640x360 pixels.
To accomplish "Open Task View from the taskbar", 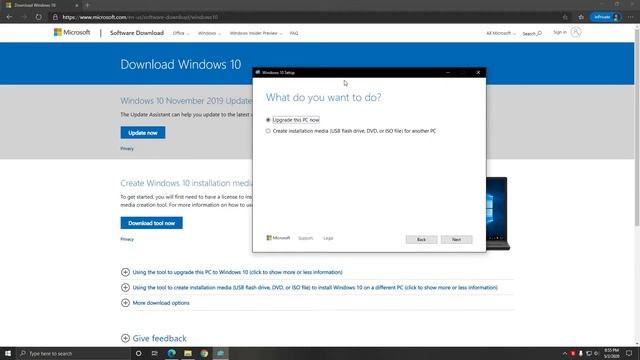I will coord(155,353).
